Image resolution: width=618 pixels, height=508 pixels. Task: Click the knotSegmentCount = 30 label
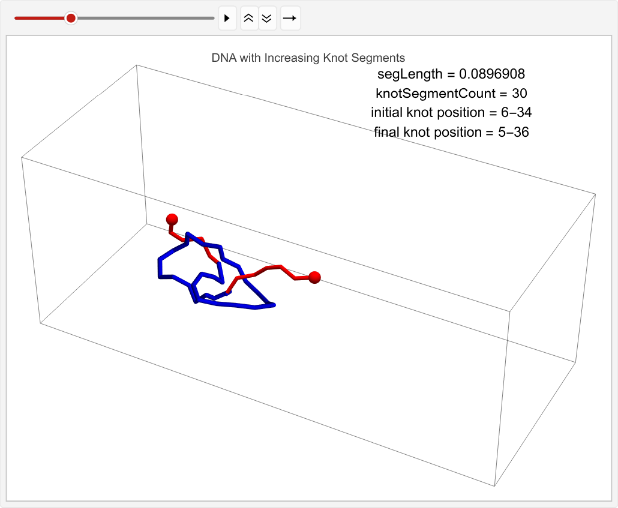click(x=451, y=93)
